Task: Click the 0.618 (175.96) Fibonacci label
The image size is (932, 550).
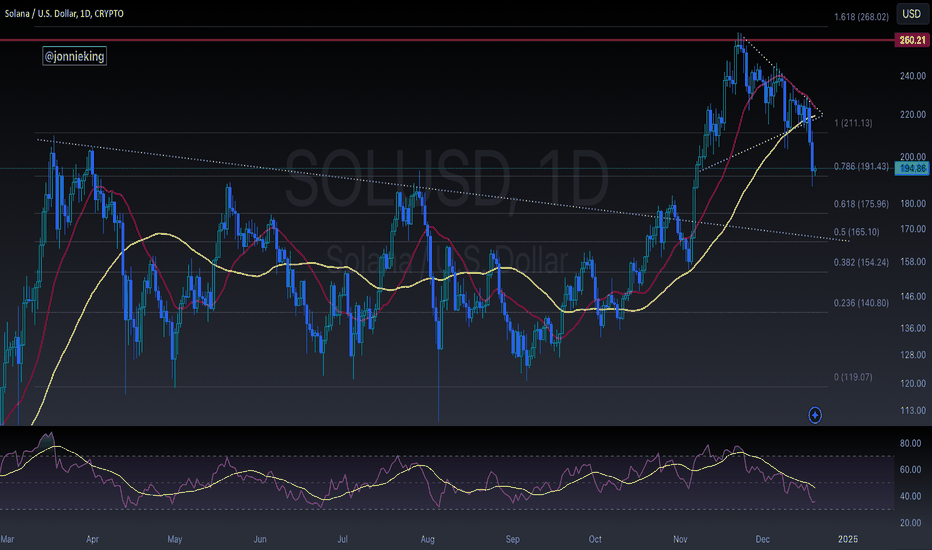Action: 861,204
